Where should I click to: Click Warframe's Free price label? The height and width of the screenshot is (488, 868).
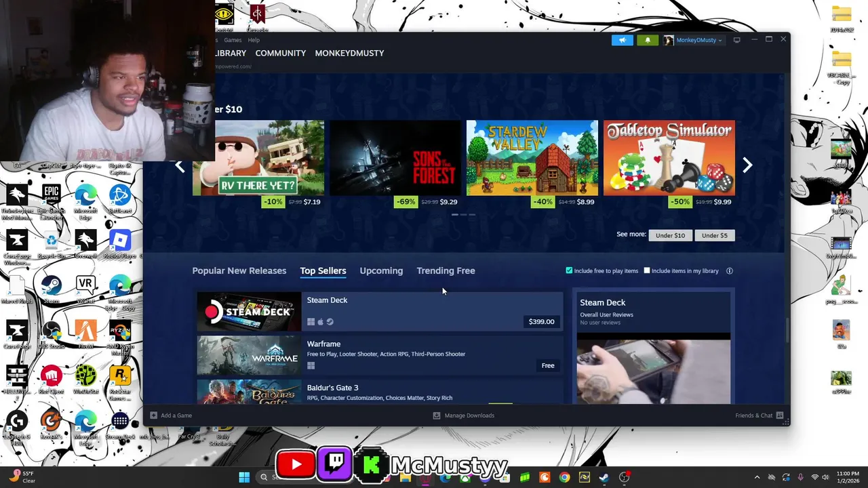(548, 365)
